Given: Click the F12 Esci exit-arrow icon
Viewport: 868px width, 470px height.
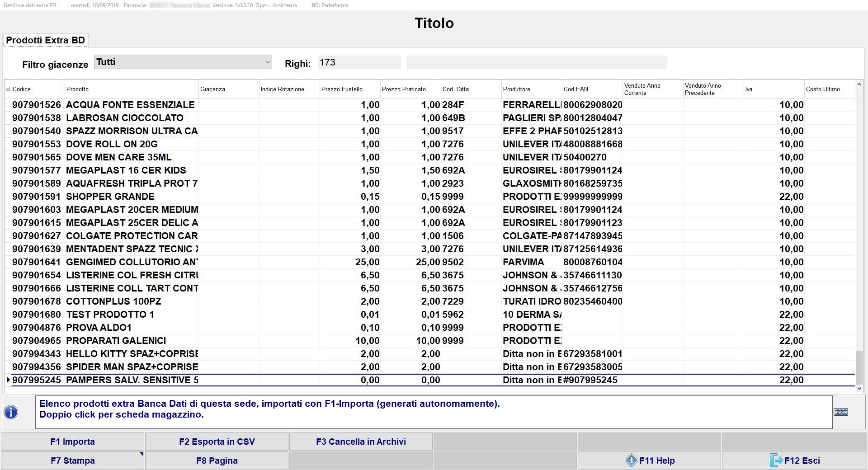Looking at the screenshot, I should pos(776,461).
